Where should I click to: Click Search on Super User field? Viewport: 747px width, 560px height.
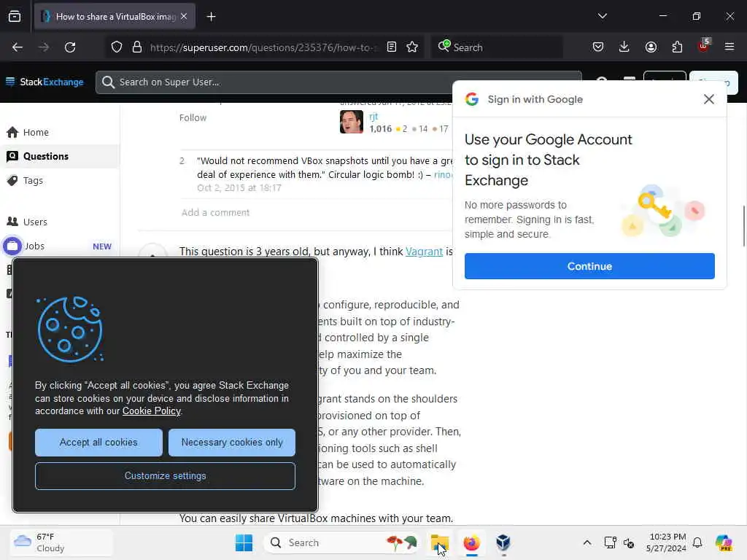coord(338,82)
